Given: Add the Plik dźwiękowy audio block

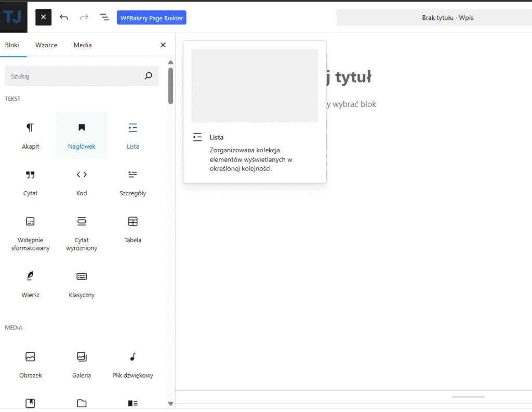Looking at the screenshot, I should click(132, 364).
